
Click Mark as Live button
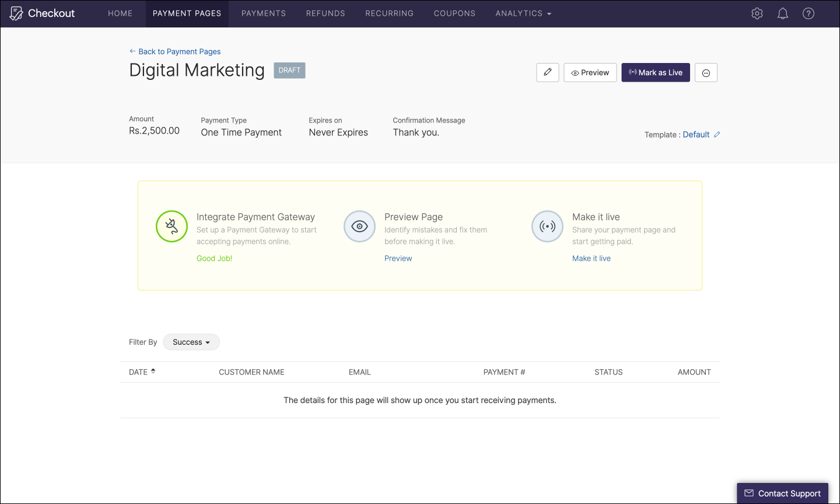point(656,72)
